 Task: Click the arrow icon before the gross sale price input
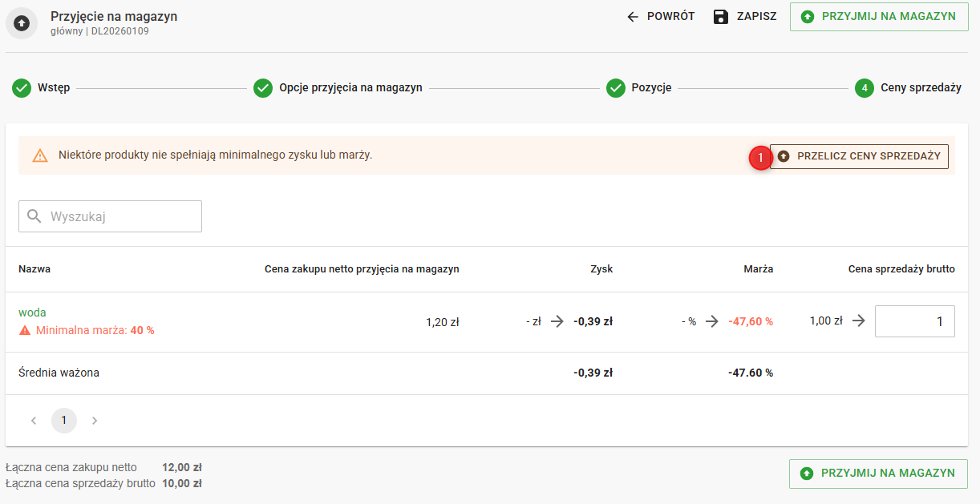click(x=859, y=321)
